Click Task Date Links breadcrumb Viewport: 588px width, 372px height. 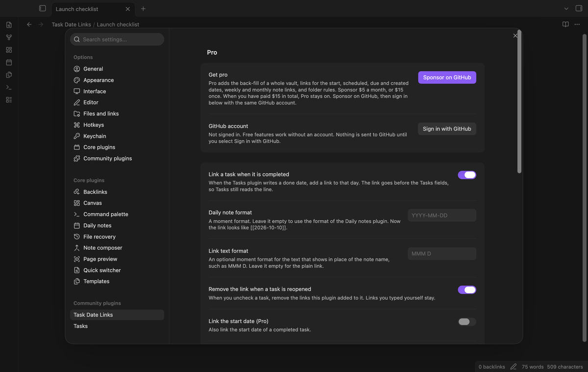[71, 24]
